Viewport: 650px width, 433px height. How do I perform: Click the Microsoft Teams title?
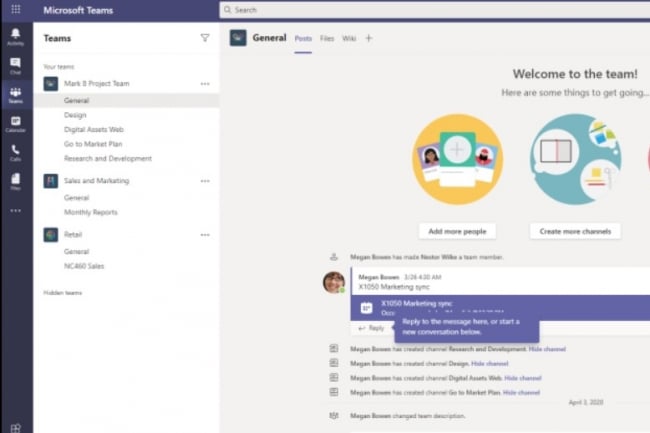pyautogui.click(x=78, y=10)
